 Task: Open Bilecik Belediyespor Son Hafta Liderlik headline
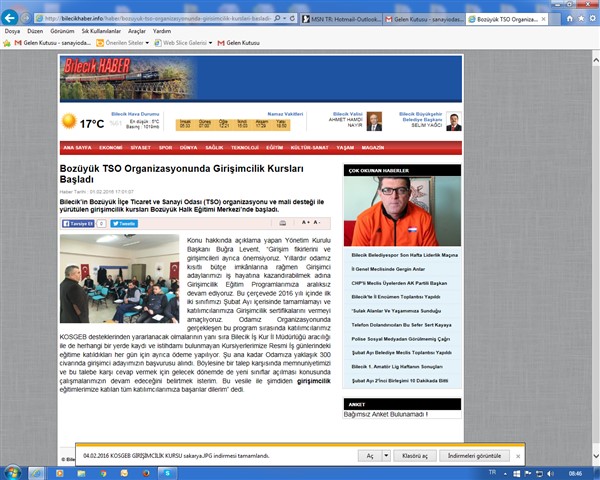404,255
